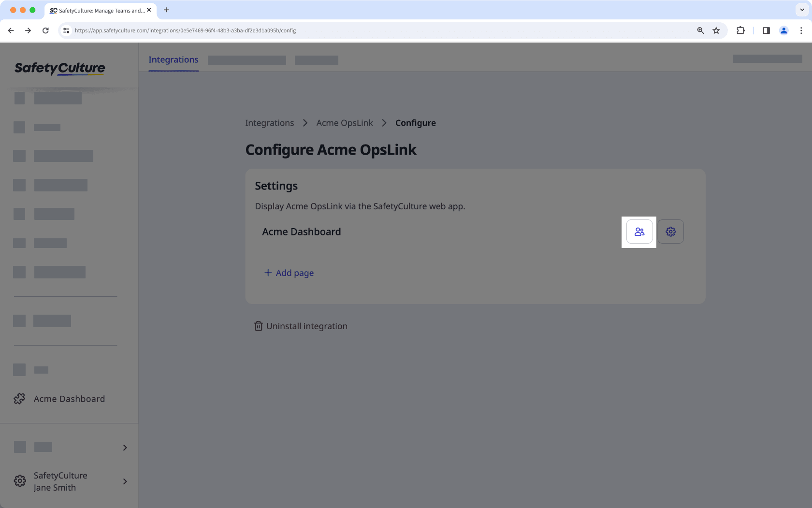Click the zoom magnifier icon in the address bar

click(700, 30)
